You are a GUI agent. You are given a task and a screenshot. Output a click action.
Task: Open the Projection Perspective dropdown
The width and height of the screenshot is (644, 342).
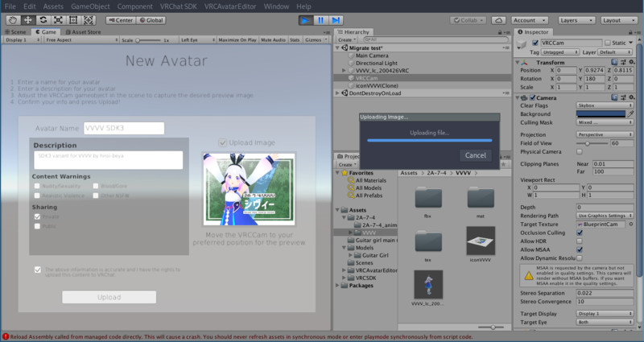click(605, 134)
